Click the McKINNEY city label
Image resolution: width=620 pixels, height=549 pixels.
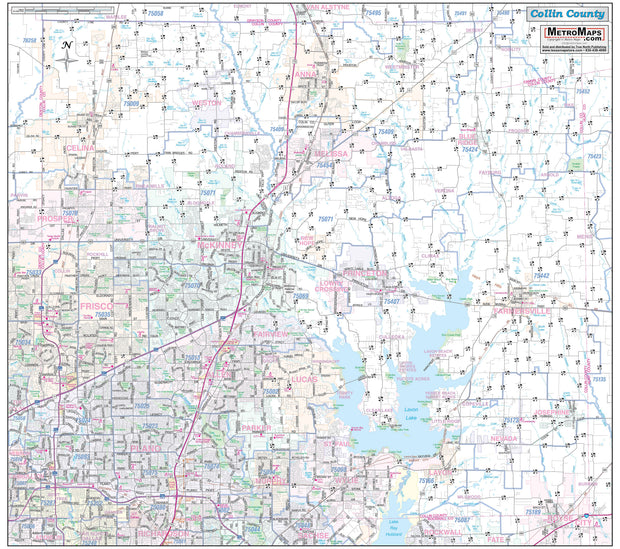(x=220, y=245)
